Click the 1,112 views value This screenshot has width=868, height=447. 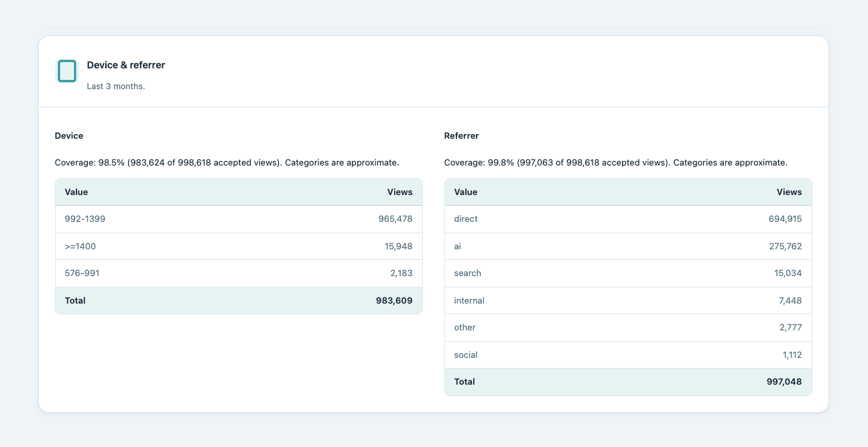[791, 355]
